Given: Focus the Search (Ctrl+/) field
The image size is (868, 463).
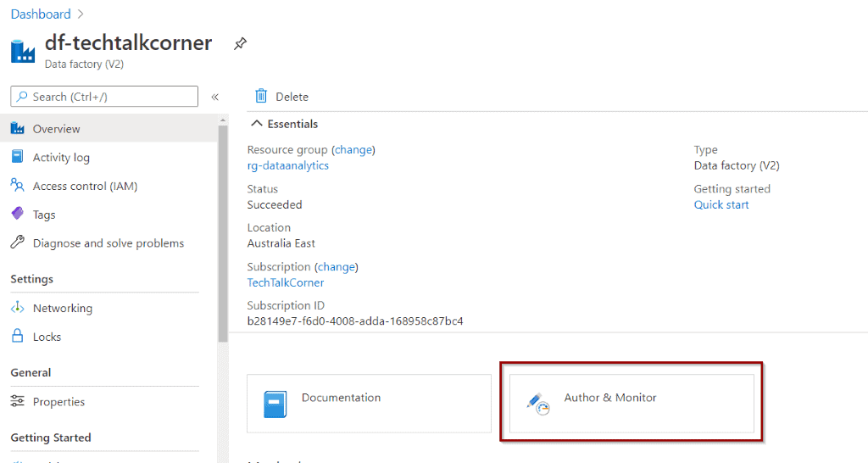Looking at the screenshot, I should [104, 97].
